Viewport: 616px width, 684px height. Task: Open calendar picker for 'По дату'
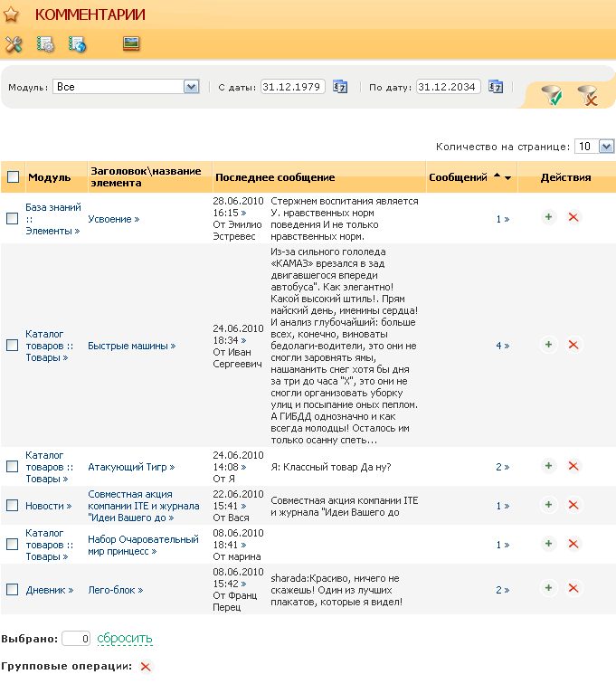tap(496, 87)
